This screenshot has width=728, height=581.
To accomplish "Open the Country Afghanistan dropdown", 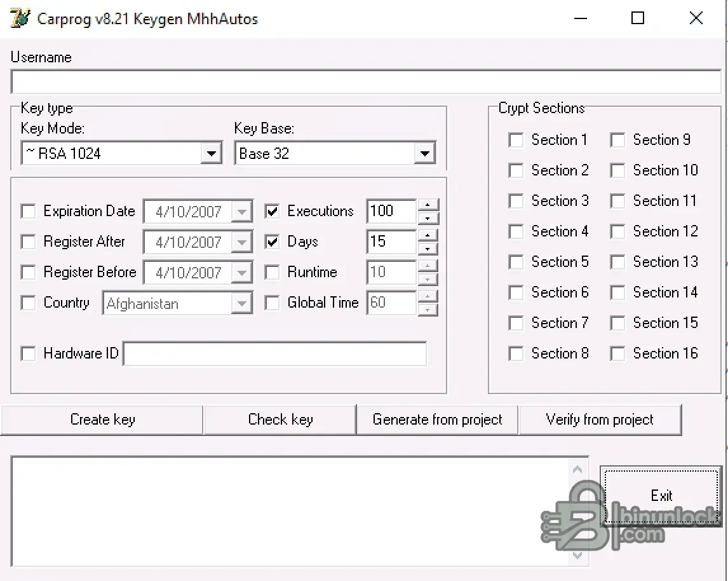I will pyautogui.click(x=241, y=304).
